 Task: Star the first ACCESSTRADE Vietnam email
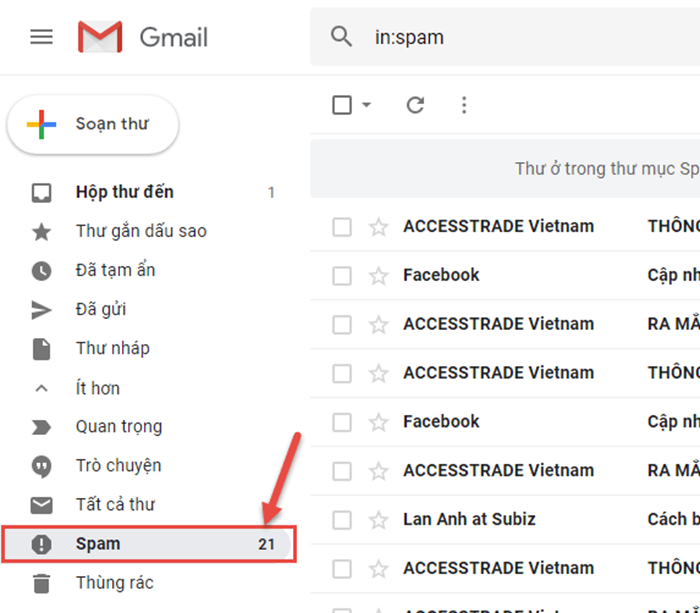pos(379,226)
